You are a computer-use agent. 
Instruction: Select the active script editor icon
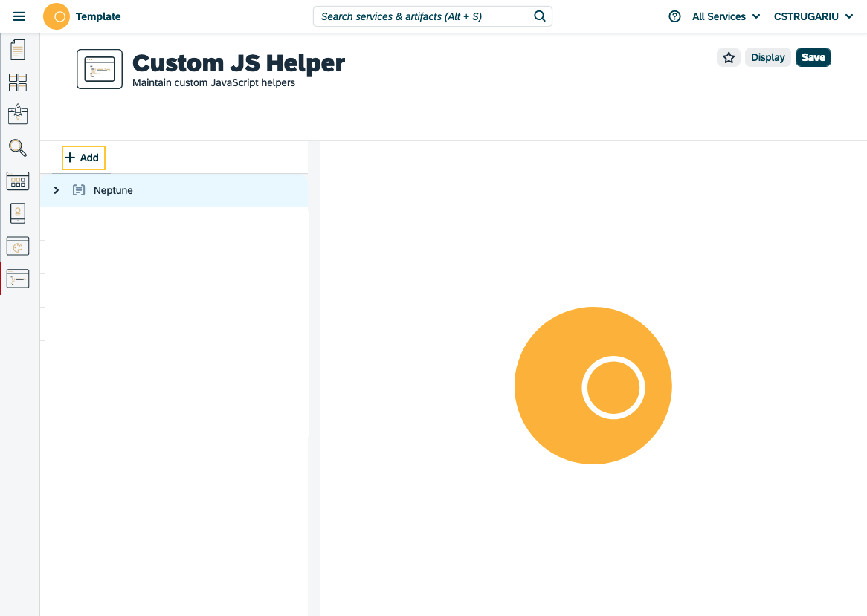(x=17, y=279)
